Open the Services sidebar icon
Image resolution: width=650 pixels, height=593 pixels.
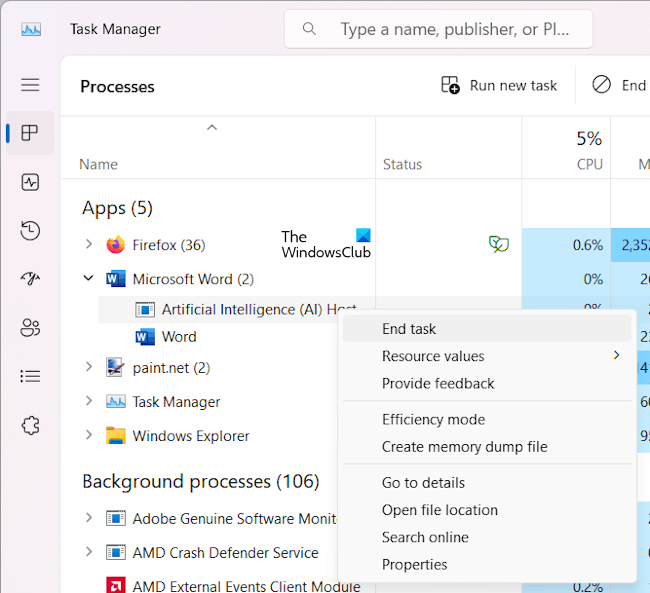pos(30,425)
